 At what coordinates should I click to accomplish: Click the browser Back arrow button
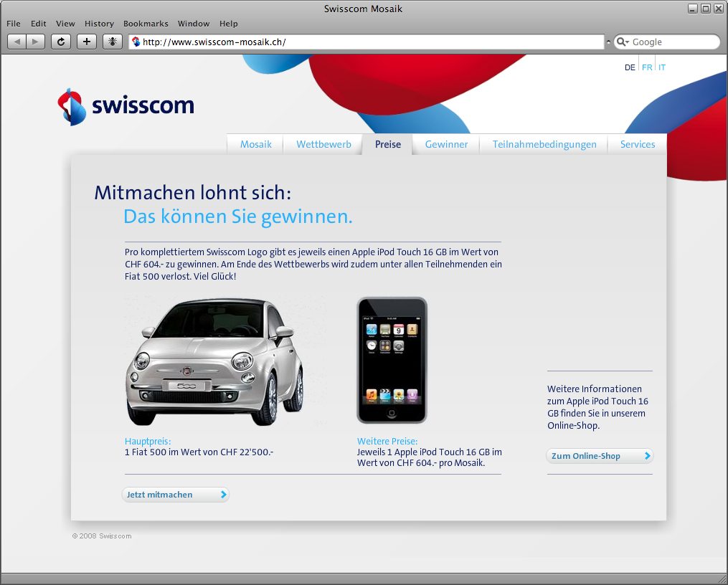coord(16,42)
